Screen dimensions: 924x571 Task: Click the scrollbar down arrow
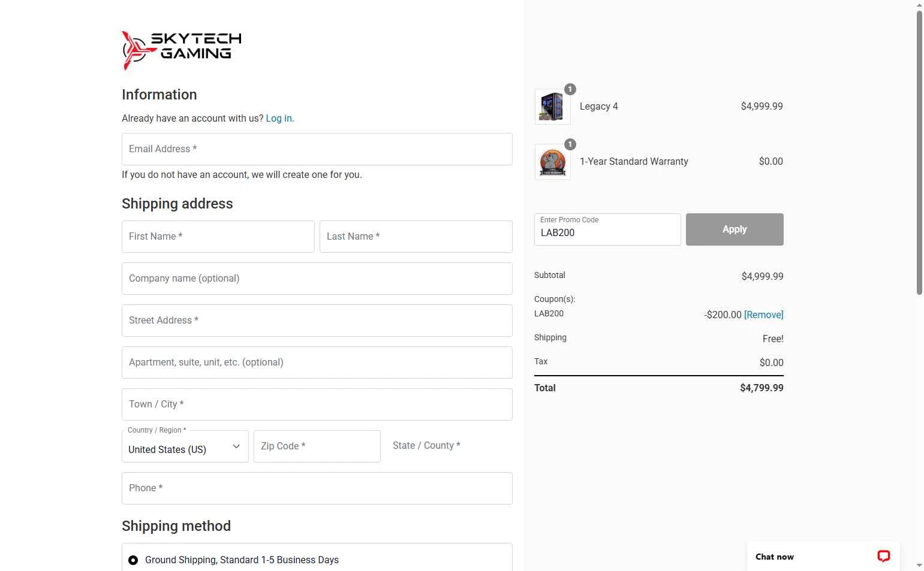tap(919, 565)
